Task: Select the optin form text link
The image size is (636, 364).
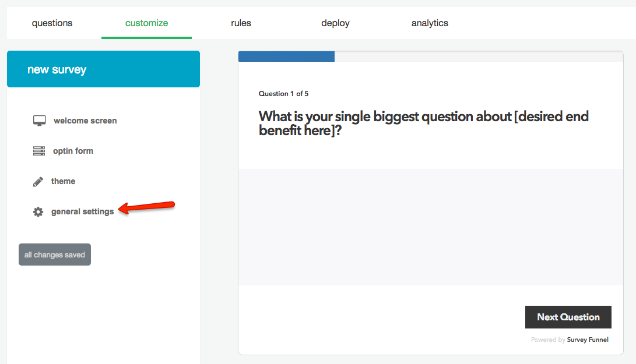Action: [73, 151]
